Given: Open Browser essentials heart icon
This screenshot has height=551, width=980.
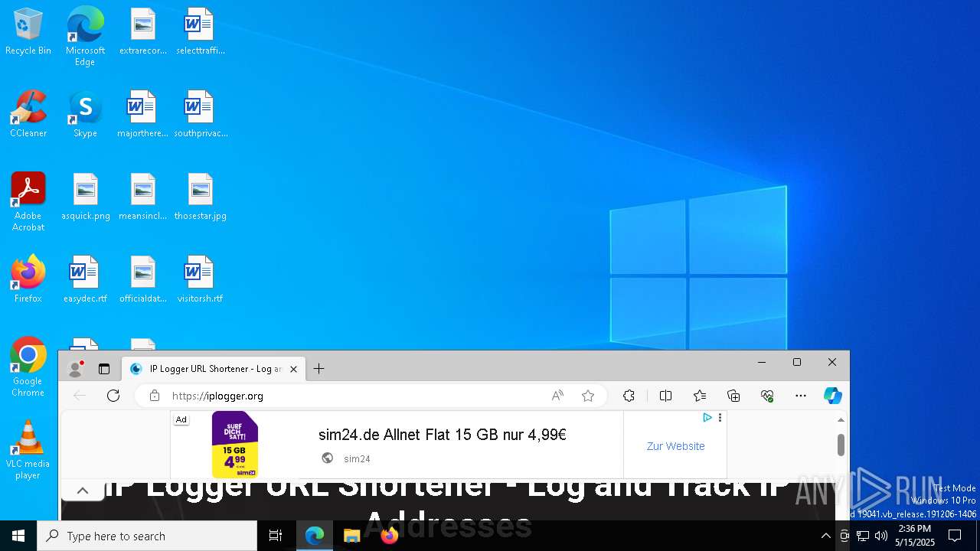Looking at the screenshot, I should [x=767, y=396].
